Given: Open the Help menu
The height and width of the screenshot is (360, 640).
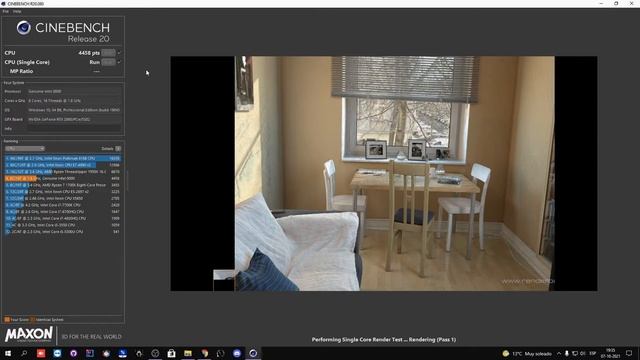Looking at the screenshot, I should tap(17, 11).
